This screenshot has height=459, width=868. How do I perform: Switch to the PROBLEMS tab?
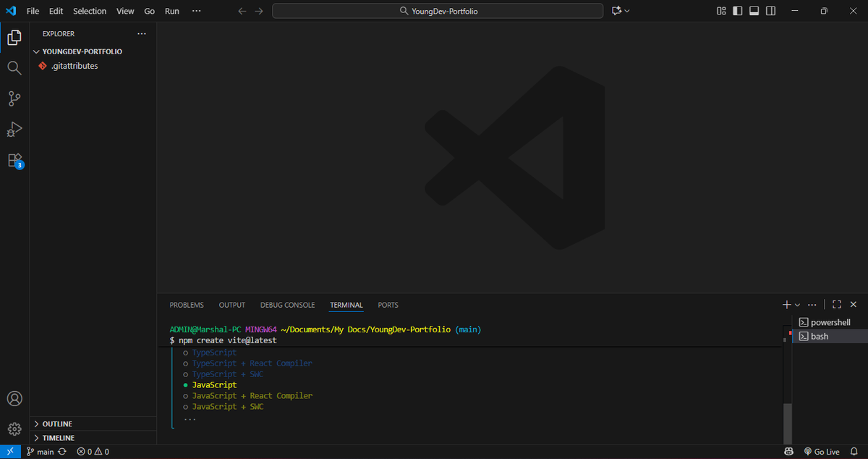click(187, 305)
